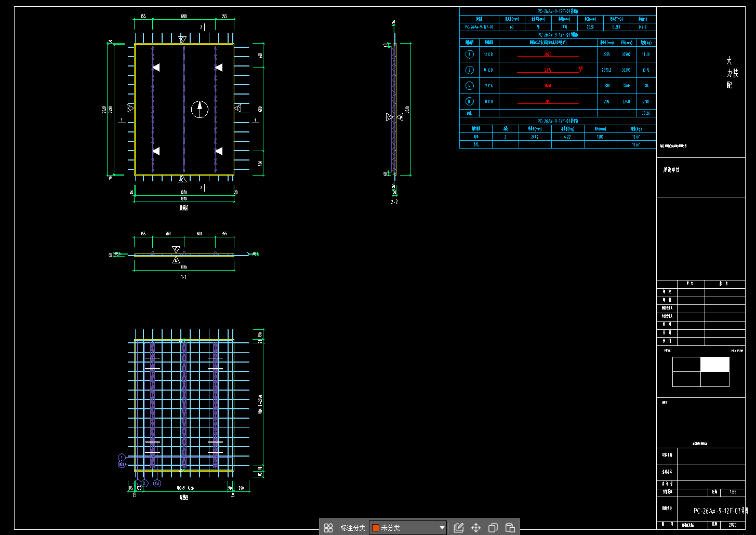Click the circled rebar number 2 in table

[x=470, y=70]
